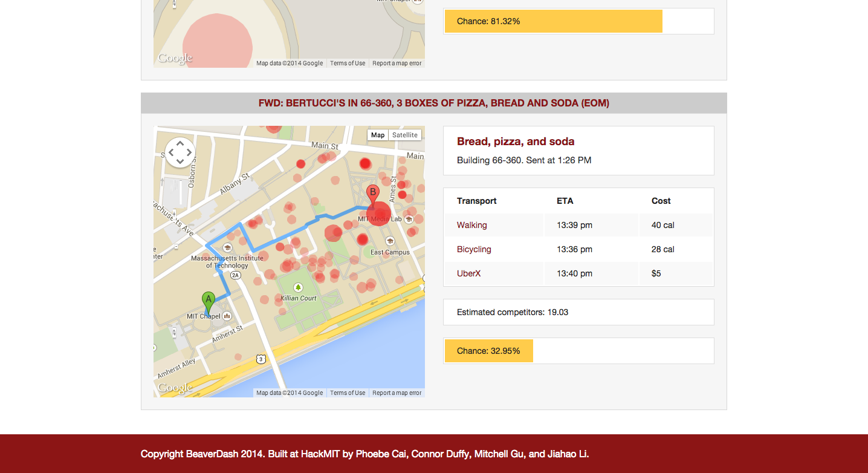Click the green A start marker
The height and width of the screenshot is (473, 868).
pos(208,304)
